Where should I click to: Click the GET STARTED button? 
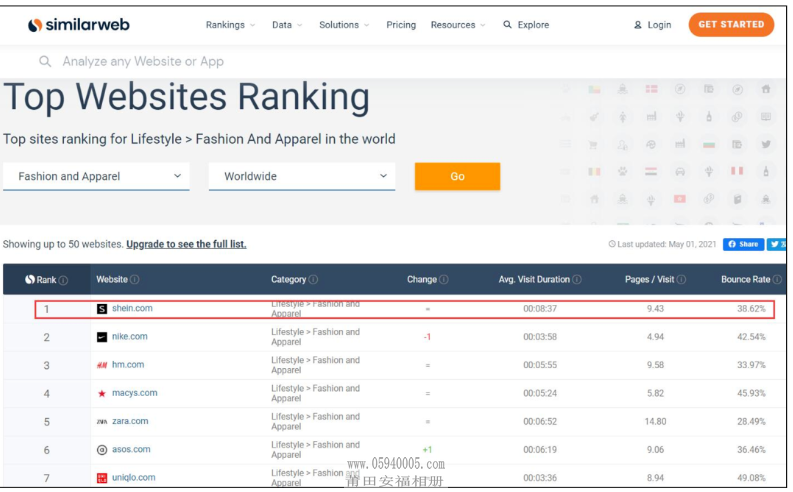731,24
